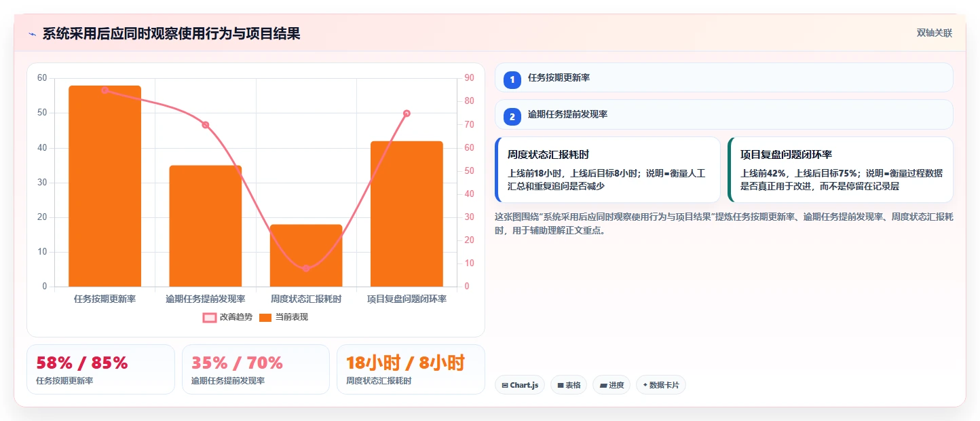Click the 项目复盘问题闭环率 orange bar
Image resolution: width=980 pixels, height=421 pixels.
coord(407,214)
